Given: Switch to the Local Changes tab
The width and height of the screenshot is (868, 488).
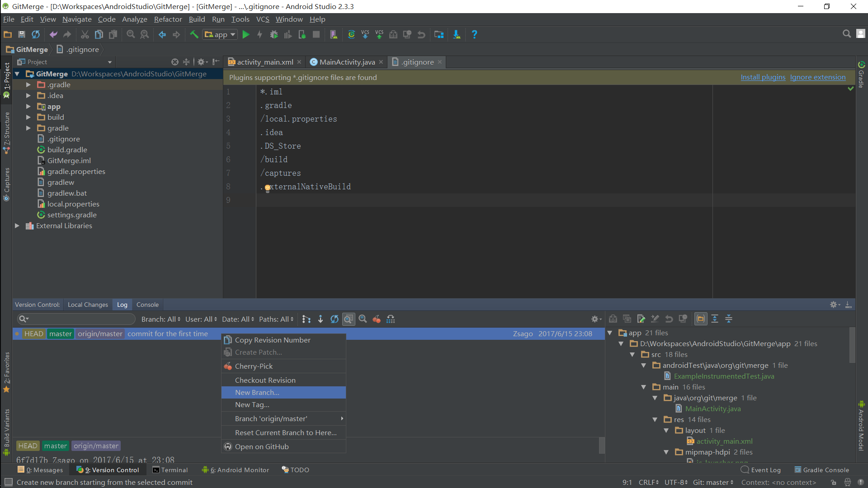Looking at the screenshot, I should point(87,305).
